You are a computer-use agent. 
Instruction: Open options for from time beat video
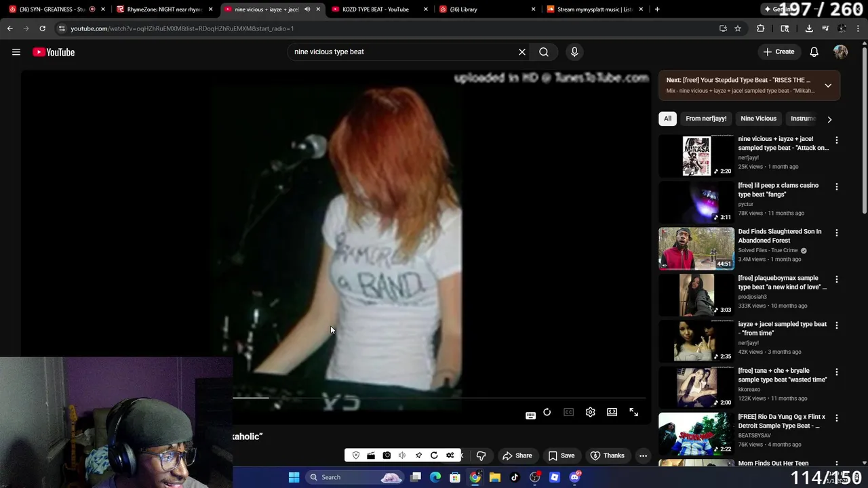coord(837,325)
